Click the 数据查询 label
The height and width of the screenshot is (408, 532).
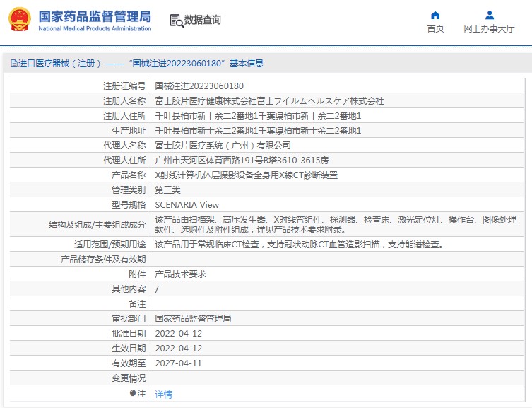tap(202, 20)
